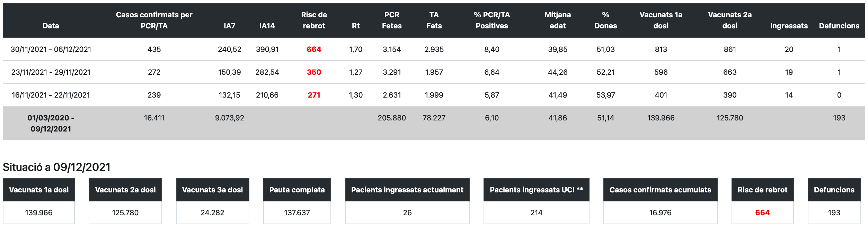Click the 16/11/2021 - 22/11/2021 date cell
This screenshot has height=227, width=868.
[x=51, y=95]
